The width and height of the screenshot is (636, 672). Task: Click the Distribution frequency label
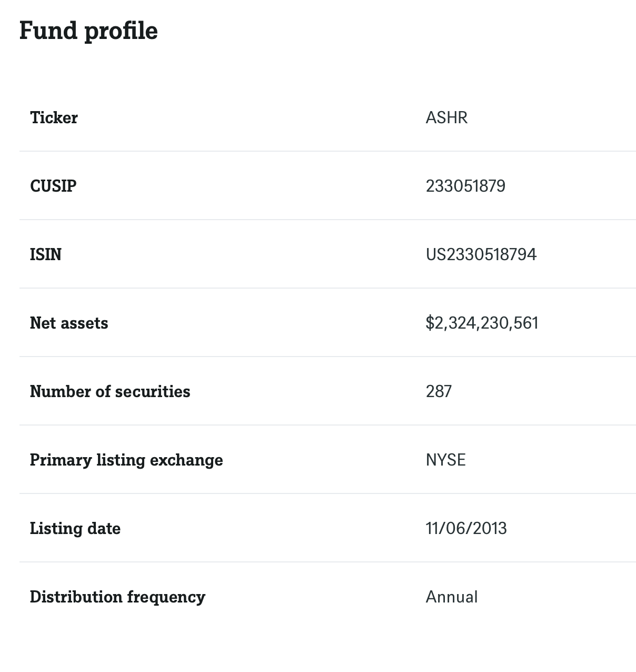coord(117,597)
